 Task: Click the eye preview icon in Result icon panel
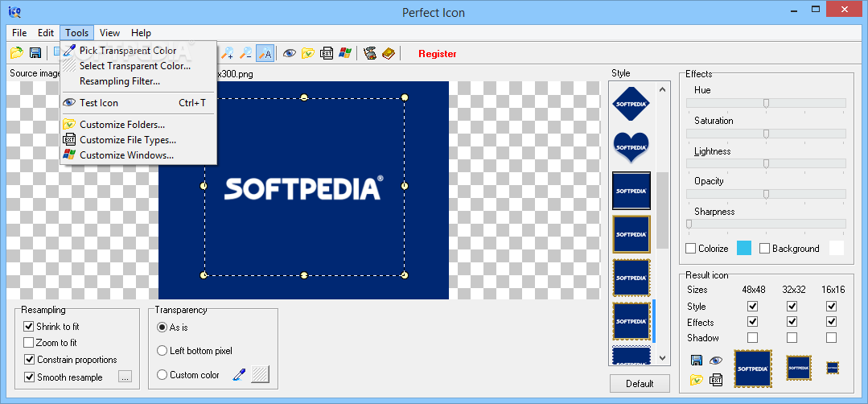tap(716, 361)
